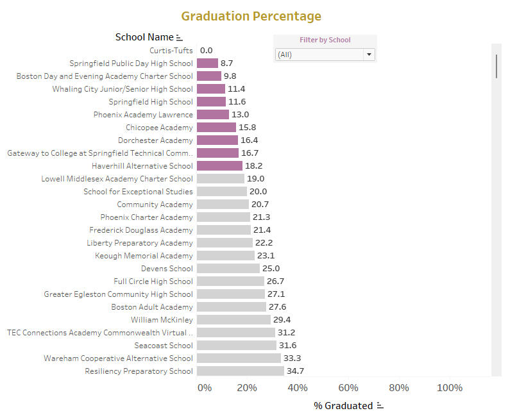Click the % Graduated axis title
Image resolution: width=517 pixels, height=420 pixels.
pyautogui.click(x=343, y=406)
